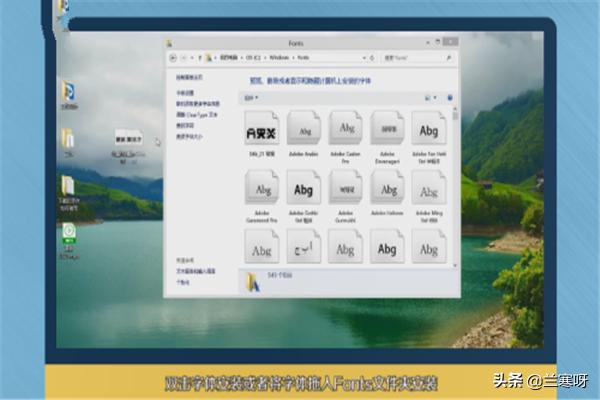
Task: Select the Adobe Fan Heiti Std font
Action: click(x=428, y=129)
